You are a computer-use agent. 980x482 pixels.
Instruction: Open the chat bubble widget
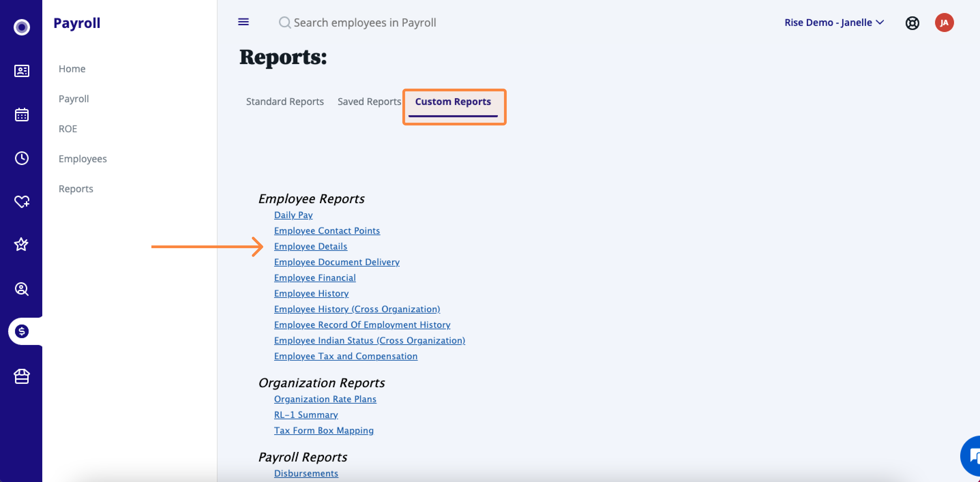click(x=971, y=456)
